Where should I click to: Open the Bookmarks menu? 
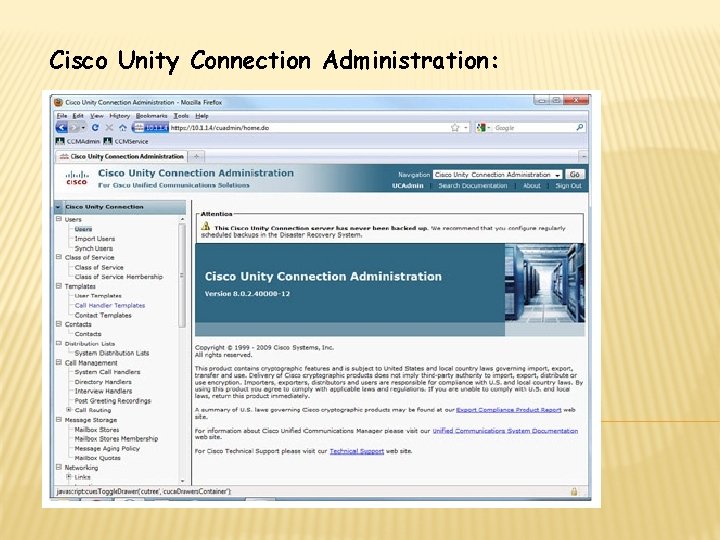tap(152, 116)
